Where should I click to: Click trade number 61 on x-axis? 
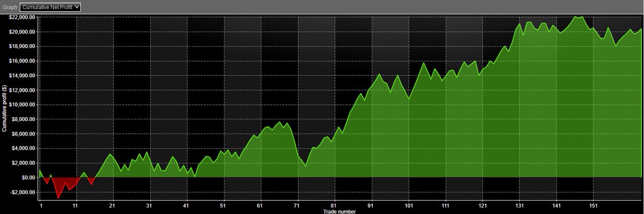[260, 205]
